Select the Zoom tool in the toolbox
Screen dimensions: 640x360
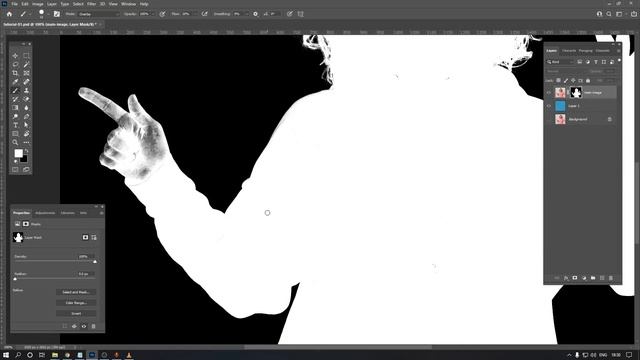(15, 142)
